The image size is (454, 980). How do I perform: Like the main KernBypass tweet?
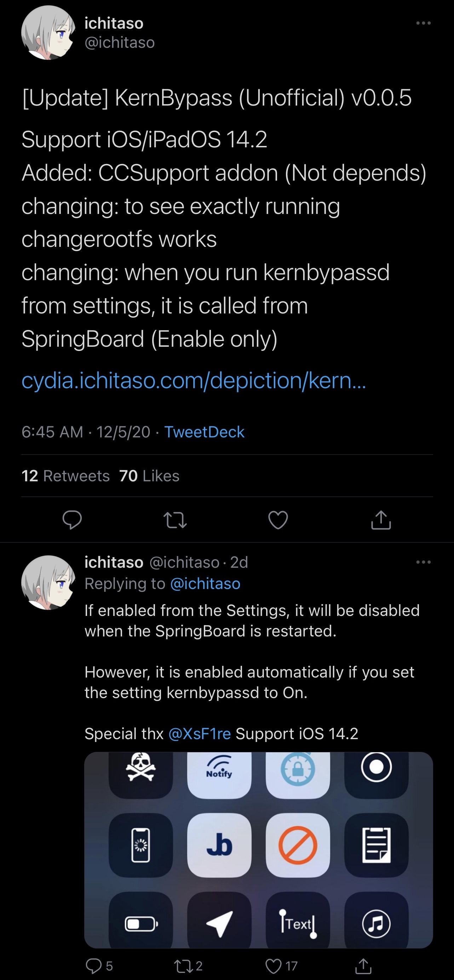[x=278, y=520]
